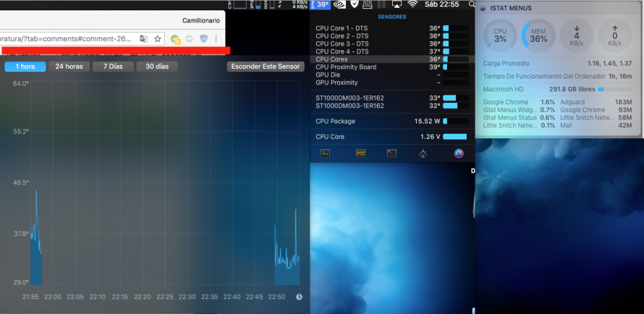Open the AirPlay display menu
This screenshot has height=314, width=644.
click(x=397, y=5)
